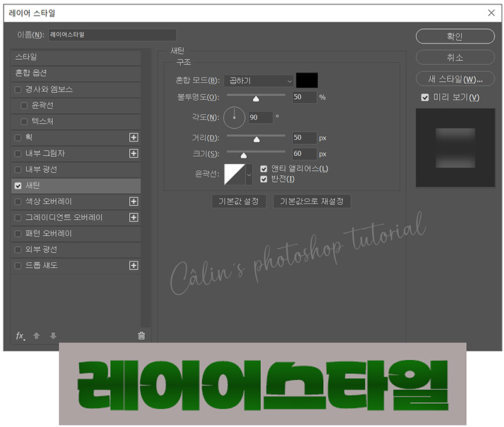Image resolution: width=504 pixels, height=427 pixels.
Task: Click the 불투명도 value field showing 50
Action: click(304, 97)
